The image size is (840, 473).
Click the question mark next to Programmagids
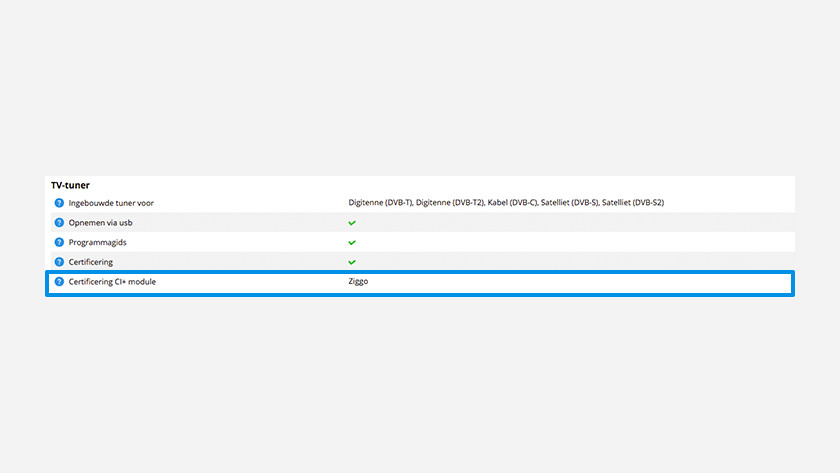point(59,242)
